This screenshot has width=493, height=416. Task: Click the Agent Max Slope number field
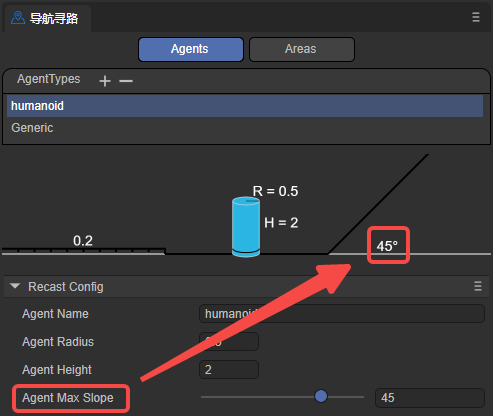[430, 398]
